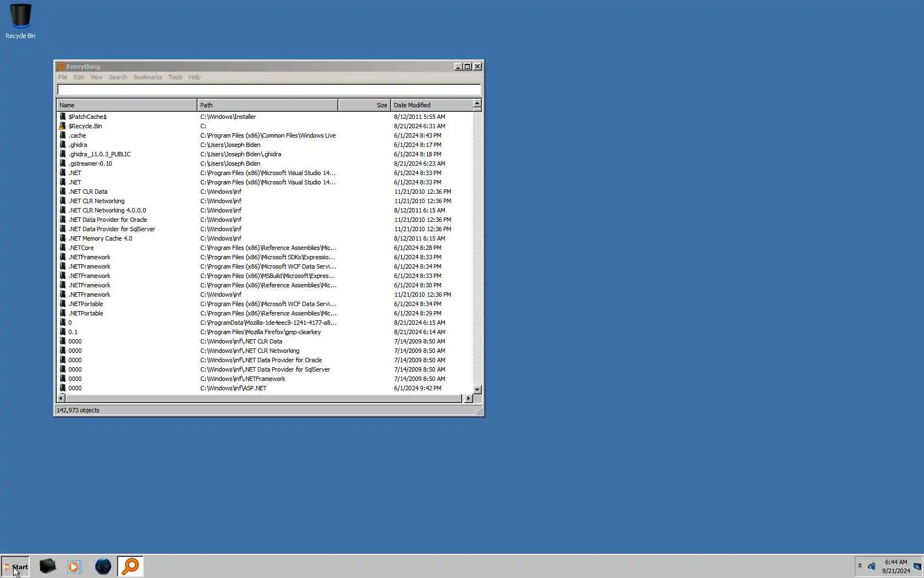924x578 pixels.
Task: Sort results by Size column
Action: (364, 105)
